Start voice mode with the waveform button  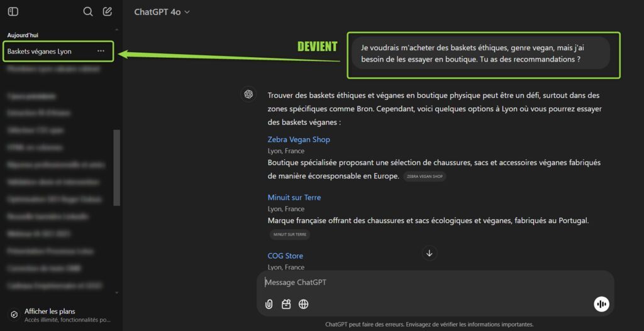point(601,304)
